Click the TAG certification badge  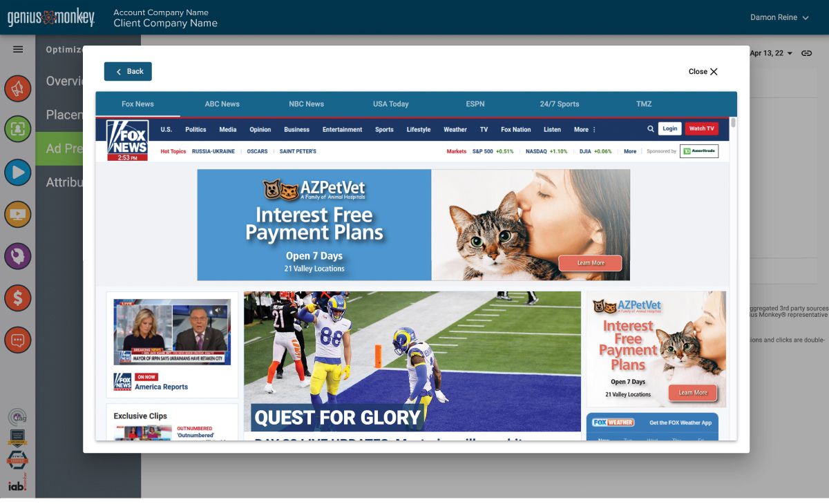[18, 418]
